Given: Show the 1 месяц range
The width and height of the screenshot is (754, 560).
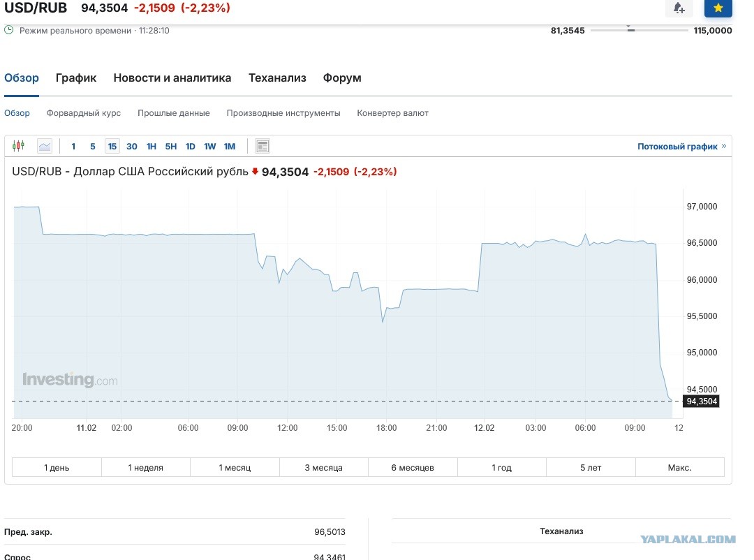Looking at the screenshot, I should 235,467.
